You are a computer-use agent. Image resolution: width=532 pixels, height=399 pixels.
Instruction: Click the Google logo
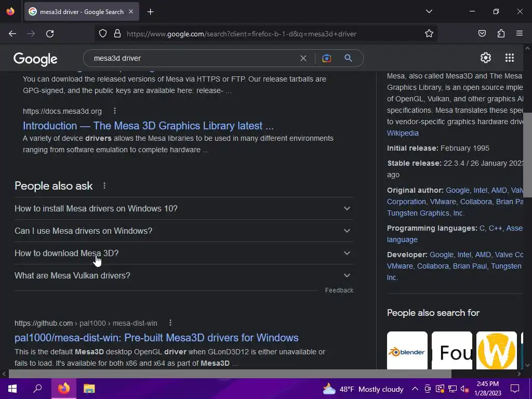[35, 59]
